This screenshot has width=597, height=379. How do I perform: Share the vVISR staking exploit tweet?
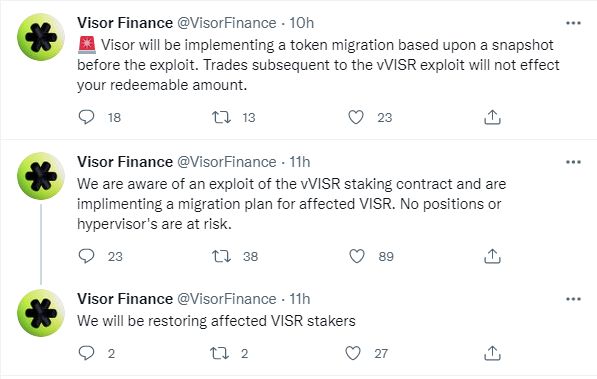(x=492, y=256)
